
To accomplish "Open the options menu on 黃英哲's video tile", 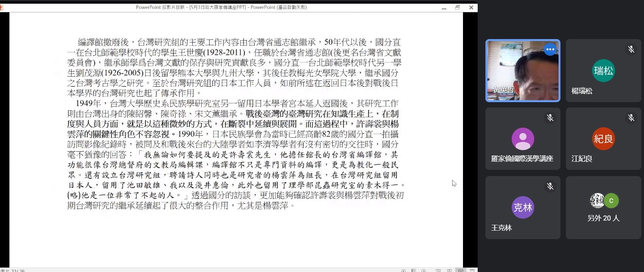I will click(x=550, y=50).
